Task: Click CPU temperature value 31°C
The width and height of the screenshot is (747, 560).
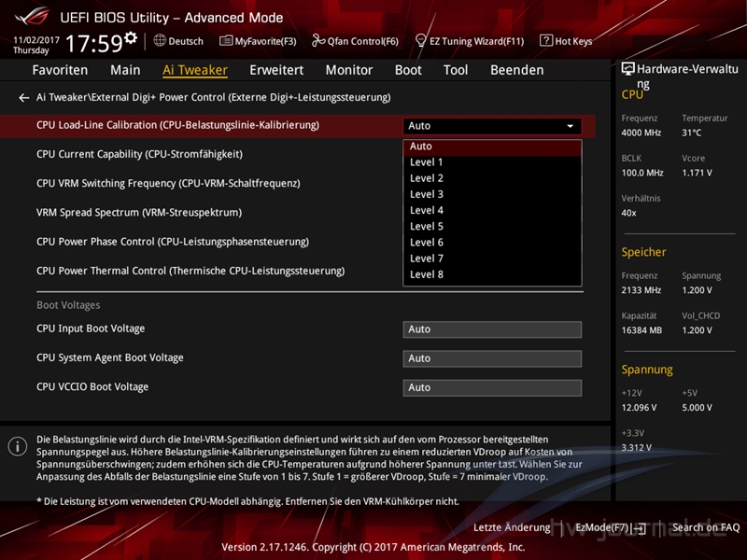Action: pyautogui.click(x=691, y=133)
